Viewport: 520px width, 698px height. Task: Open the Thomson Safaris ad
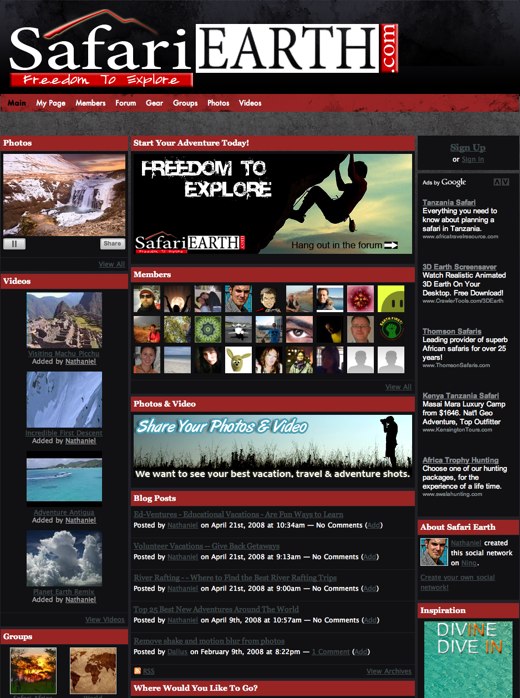[452, 331]
